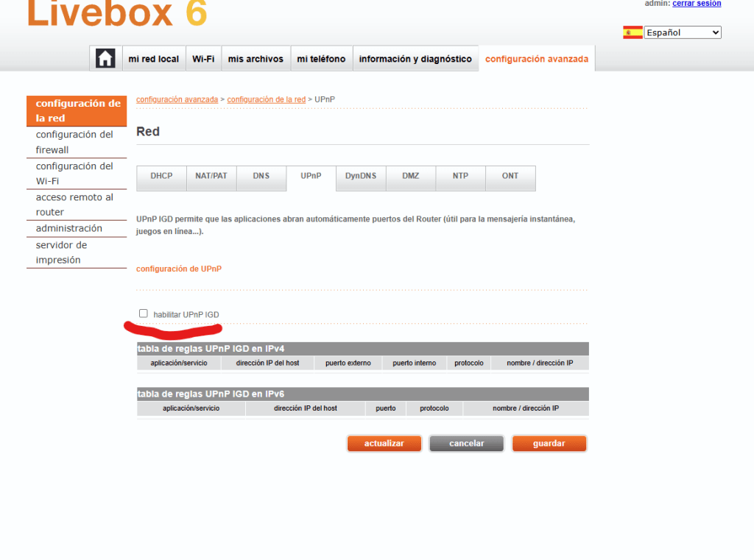Select the ONT tab
Screen dimensions: 754x560
[510, 177]
